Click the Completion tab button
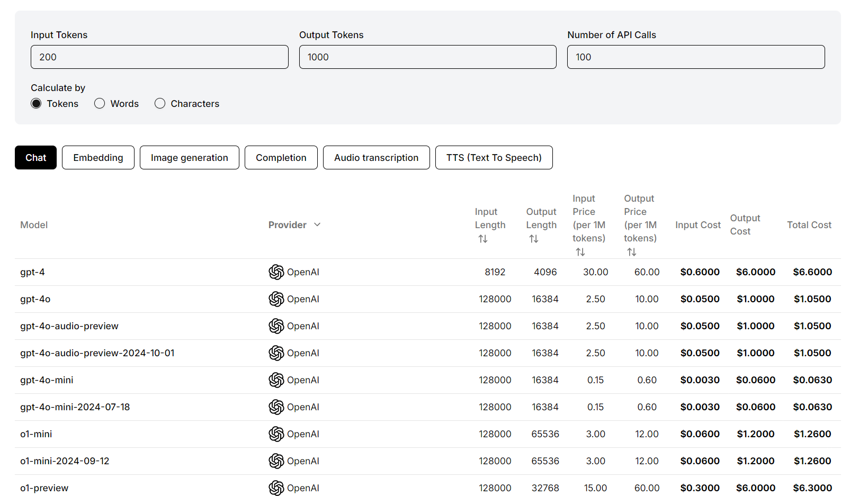The height and width of the screenshot is (496, 868). 281,158
